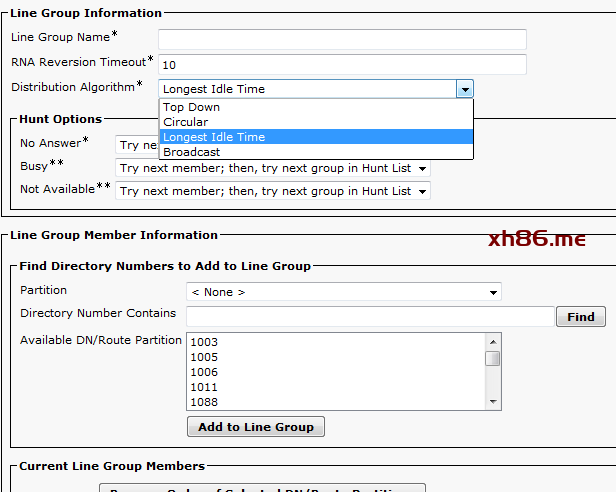Select directory number 1003 in list

pyautogui.click(x=204, y=342)
